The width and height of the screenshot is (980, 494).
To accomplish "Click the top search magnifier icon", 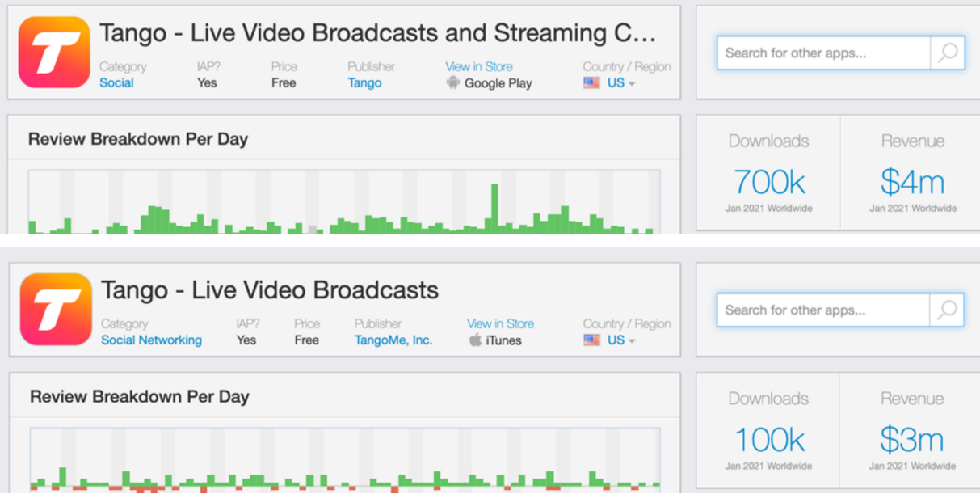I will tap(948, 53).
